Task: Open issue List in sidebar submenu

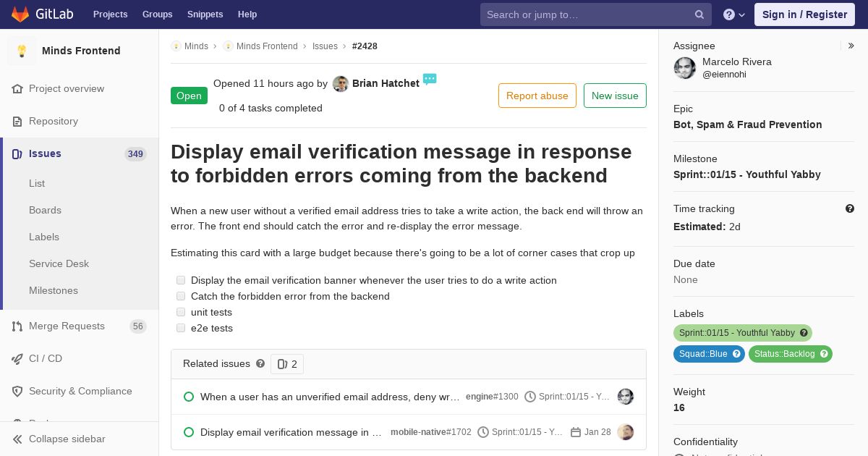Action: tap(37, 183)
